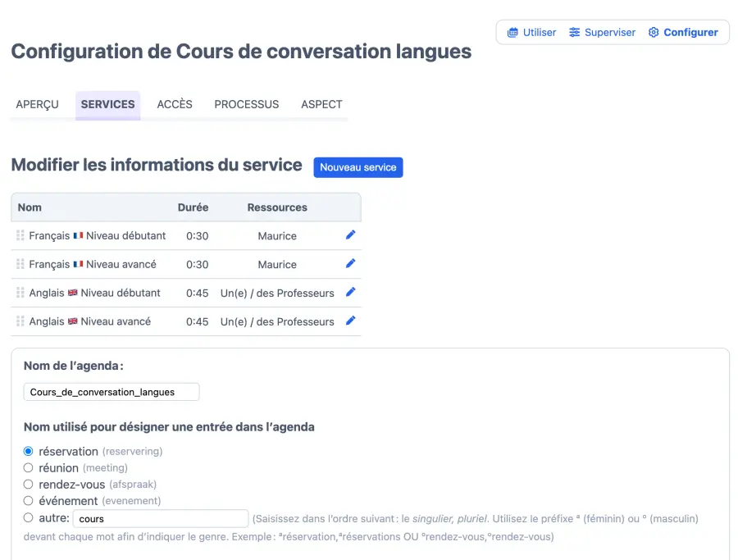Click drag handle of Anglais Niveau avancé

[x=20, y=321]
